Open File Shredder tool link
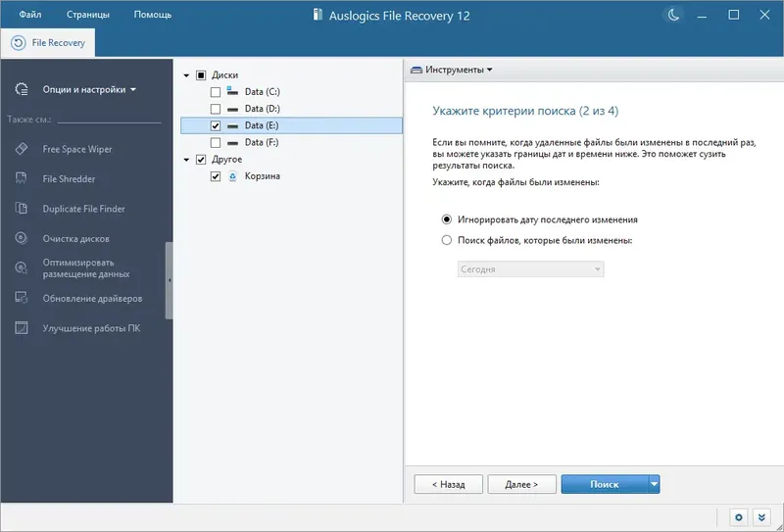 pos(69,179)
